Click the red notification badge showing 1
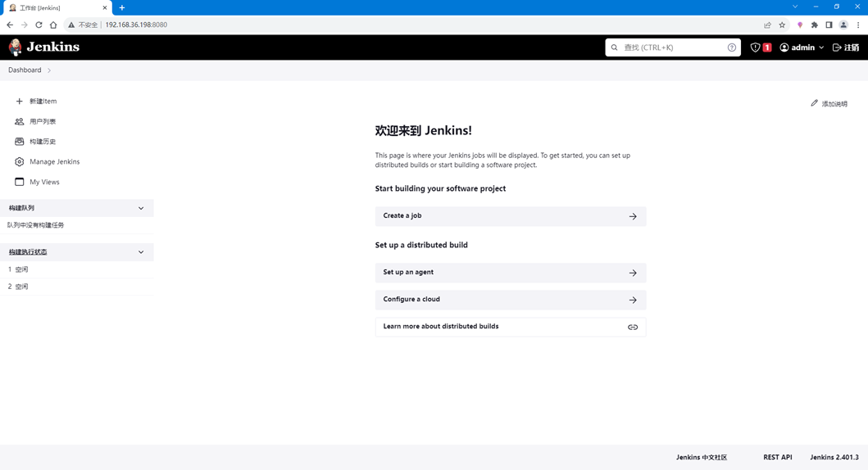Image resolution: width=868 pixels, height=470 pixels. tap(766, 47)
